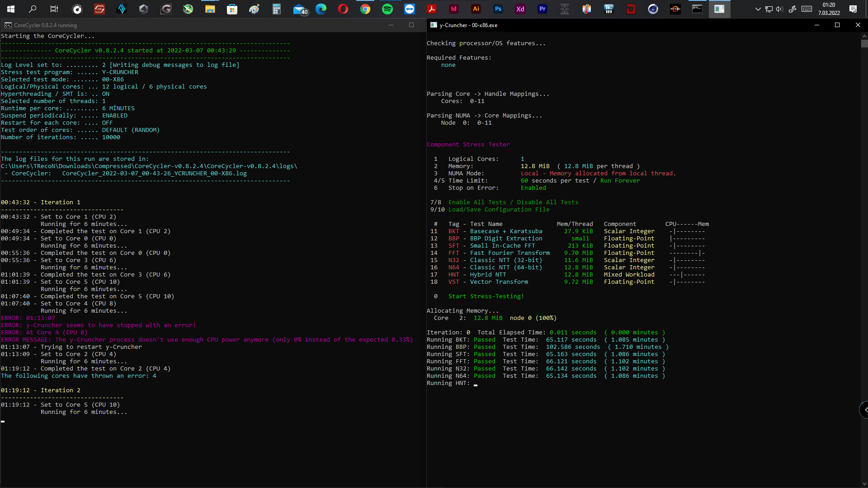The height and width of the screenshot is (488, 868).
Task: Open the notification center
Action: [853, 9]
